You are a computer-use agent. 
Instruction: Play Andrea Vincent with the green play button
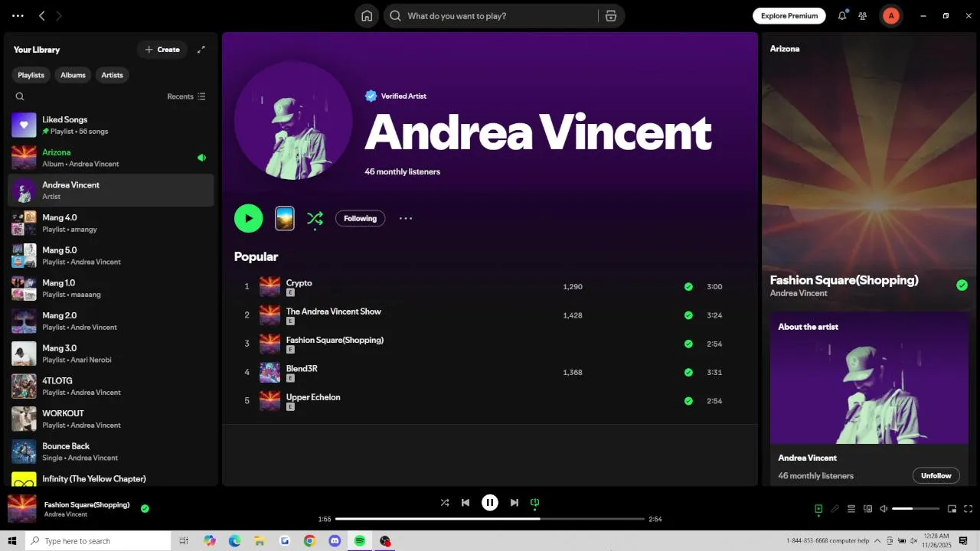pos(249,218)
